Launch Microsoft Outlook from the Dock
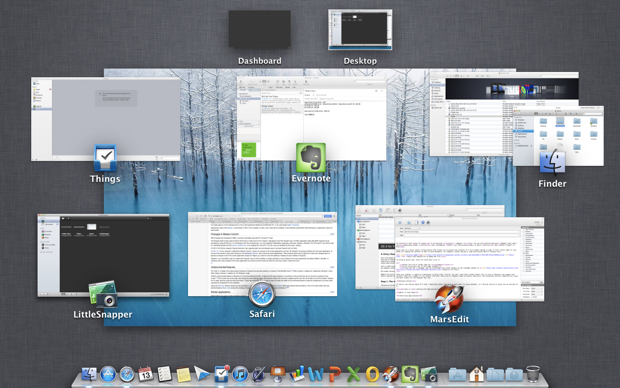This screenshot has width=620, height=388. 372,374
